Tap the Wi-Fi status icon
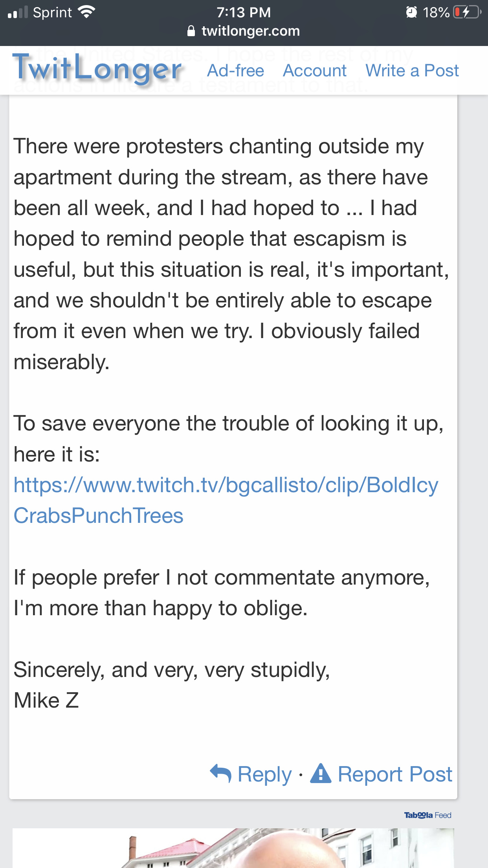This screenshot has width=488, height=868. click(x=87, y=12)
